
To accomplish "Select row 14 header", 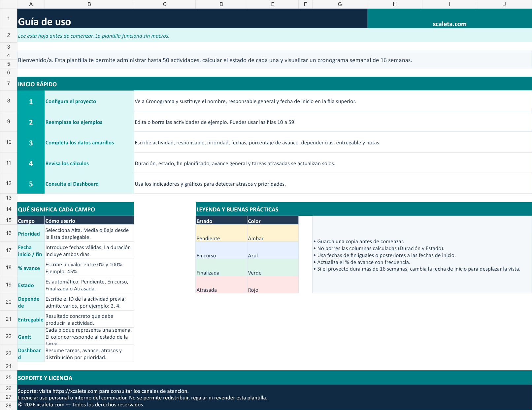I will tap(9, 209).
